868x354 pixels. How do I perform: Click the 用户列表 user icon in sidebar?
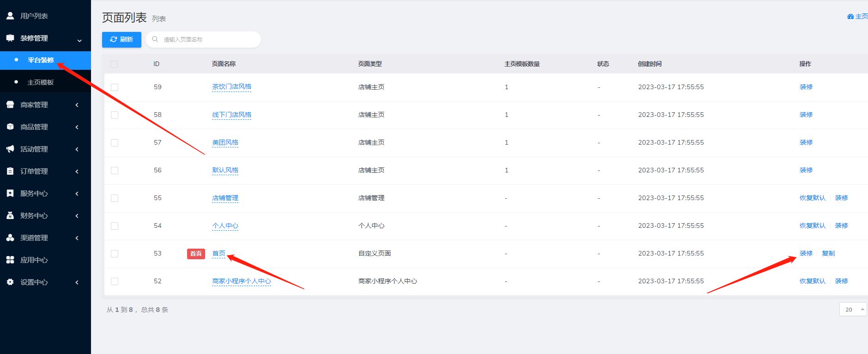(x=10, y=16)
